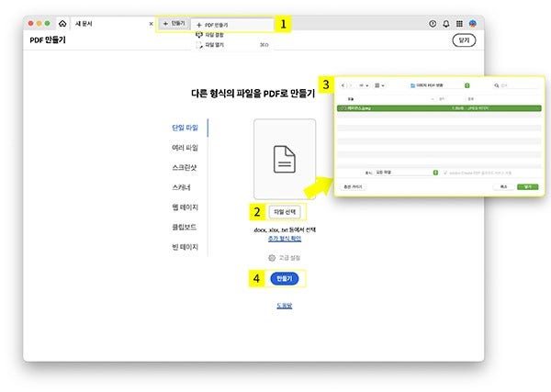Open the list view dropdown in file dialog
551x392 pixels.
(x=364, y=85)
